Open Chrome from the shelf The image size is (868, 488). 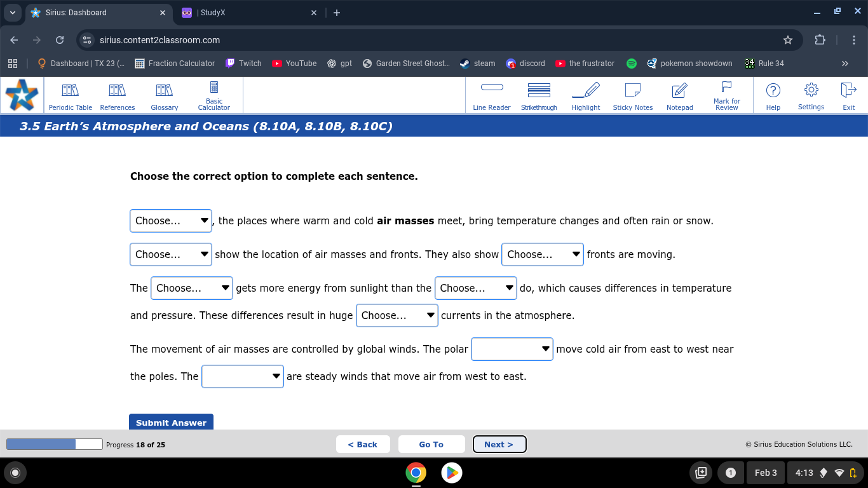pos(416,473)
